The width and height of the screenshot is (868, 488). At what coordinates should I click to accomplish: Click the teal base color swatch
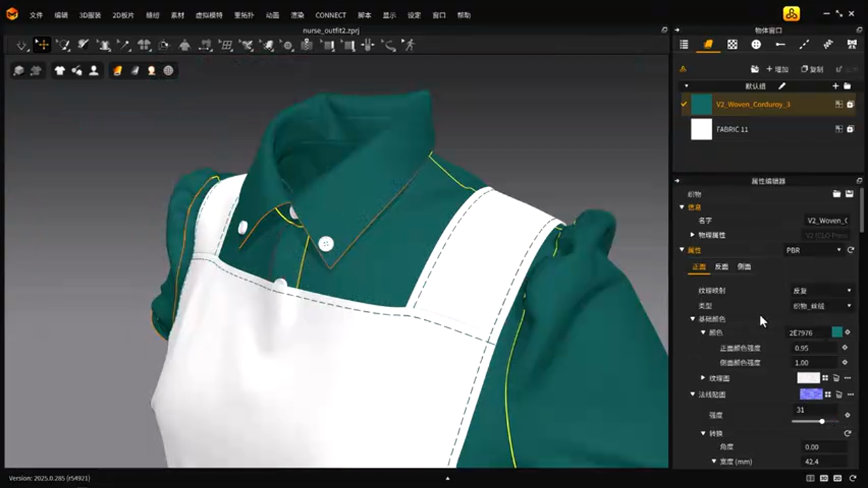837,332
